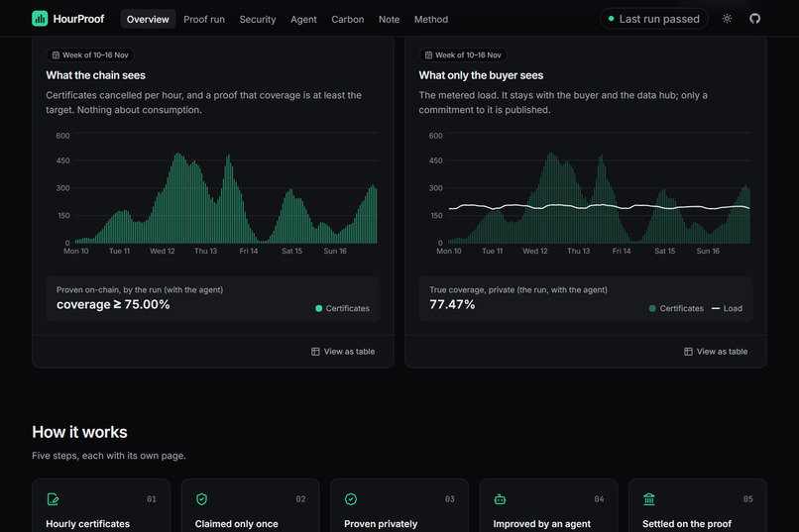Click the 'What the chain sees' heading
Viewport: 799px width, 532px height.
[96, 75]
